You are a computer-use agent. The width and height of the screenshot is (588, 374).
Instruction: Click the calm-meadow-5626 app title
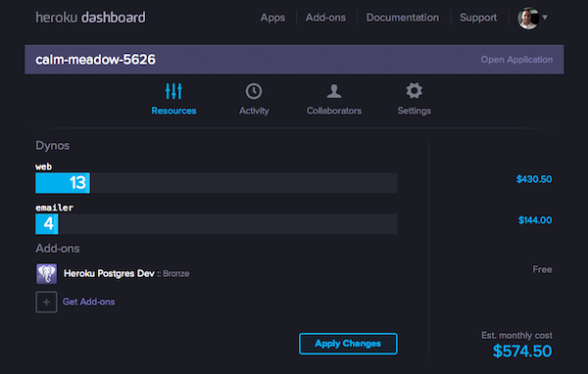(95, 60)
